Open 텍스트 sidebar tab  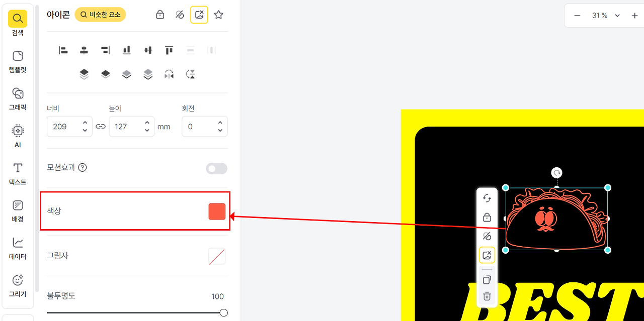(18, 174)
